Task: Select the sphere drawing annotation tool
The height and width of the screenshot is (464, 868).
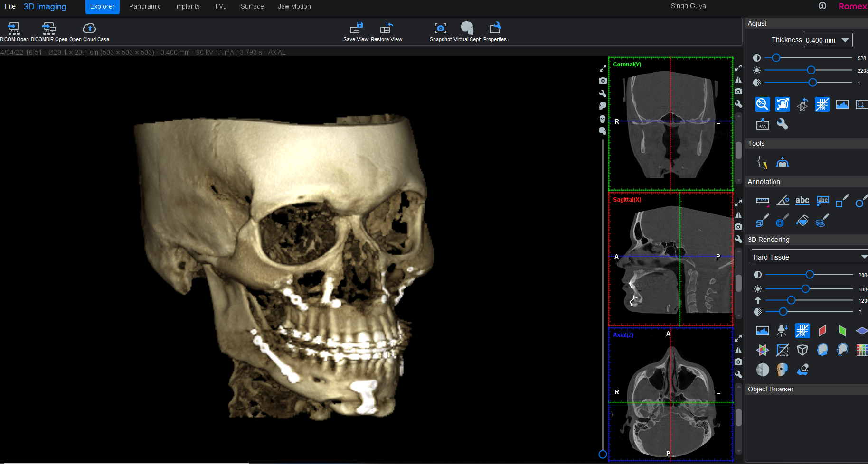Action: [783, 221]
